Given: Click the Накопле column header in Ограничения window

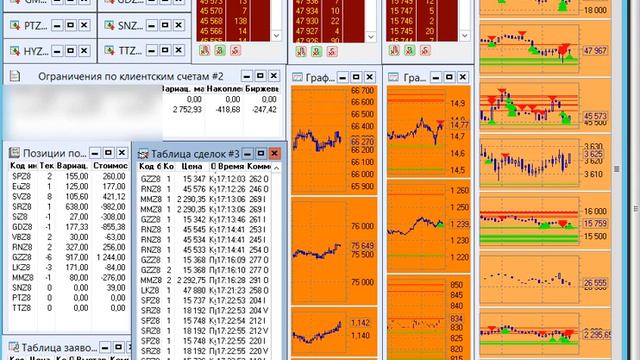Looking at the screenshot, I should coord(223,89).
